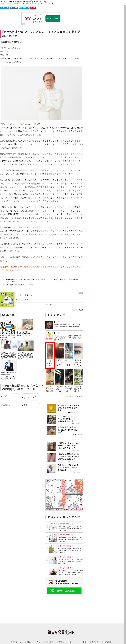Save to Pinterest with 保存 button
Image resolution: width=126 pixels, height=644 pixels.
coord(33,8)
